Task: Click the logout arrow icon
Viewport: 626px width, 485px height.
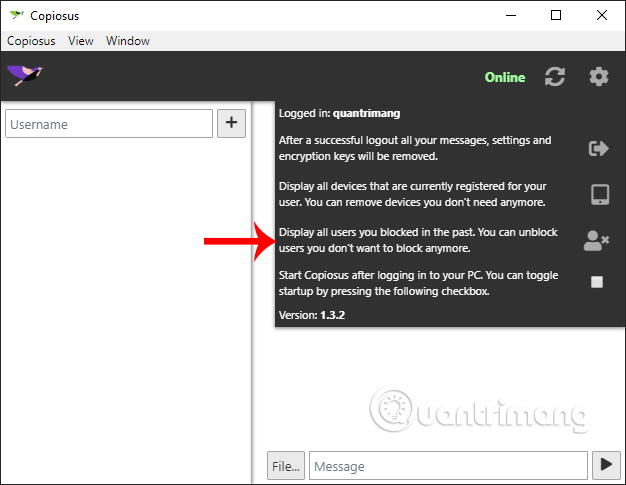Action: (x=598, y=148)
